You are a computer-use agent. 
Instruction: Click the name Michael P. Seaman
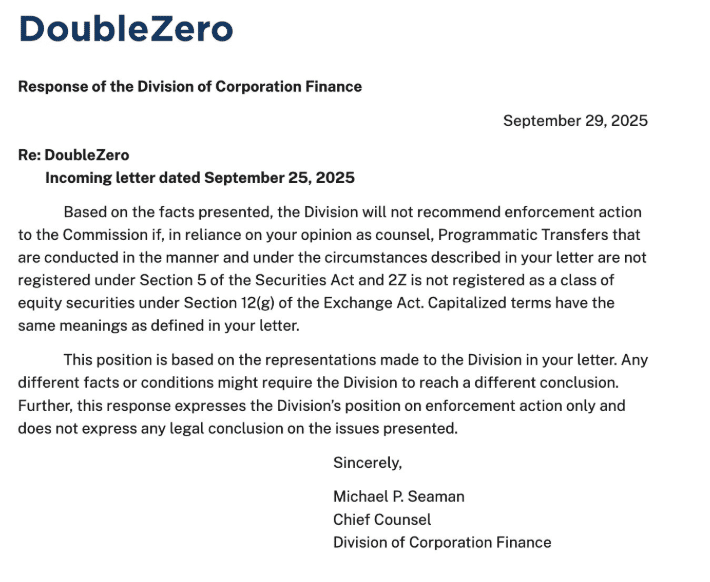[399, 497]
